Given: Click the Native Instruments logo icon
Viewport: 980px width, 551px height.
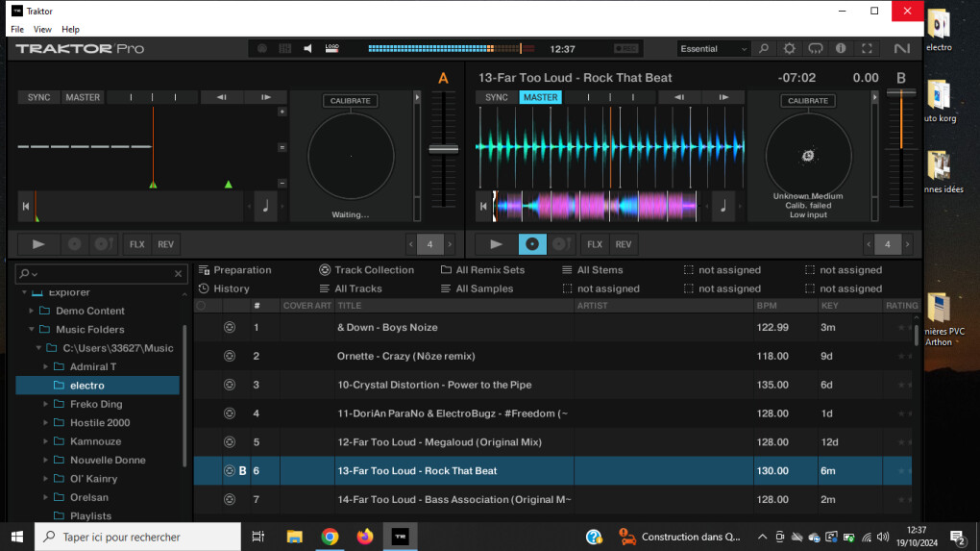Looking at the screenshot, I should click(902, 49).
